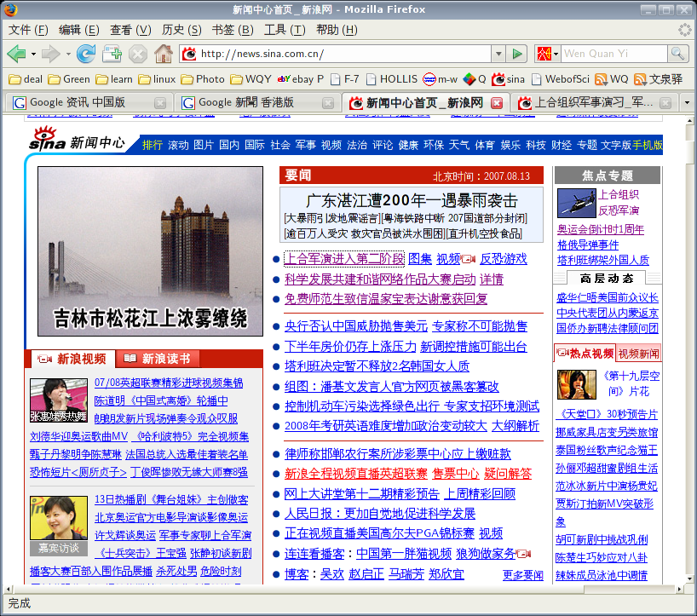Open the learn bookmarks folder
Screen dimensions: 697x616
pos(114,79)
